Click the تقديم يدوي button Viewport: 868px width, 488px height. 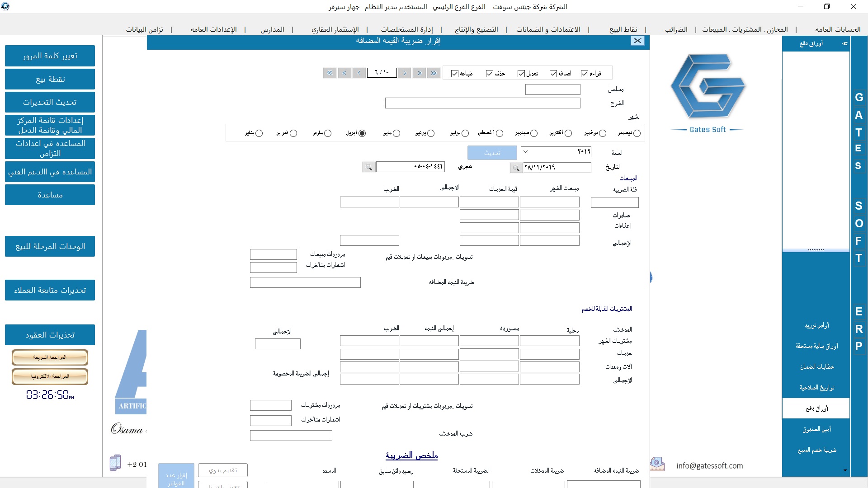pos(223,470)
